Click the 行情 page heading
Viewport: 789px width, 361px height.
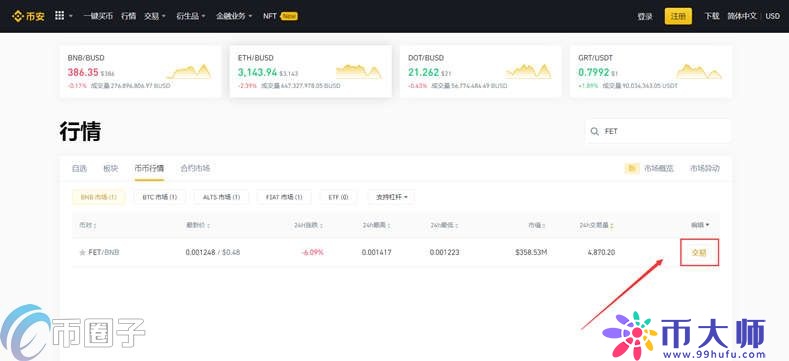(x=81, y=131)
